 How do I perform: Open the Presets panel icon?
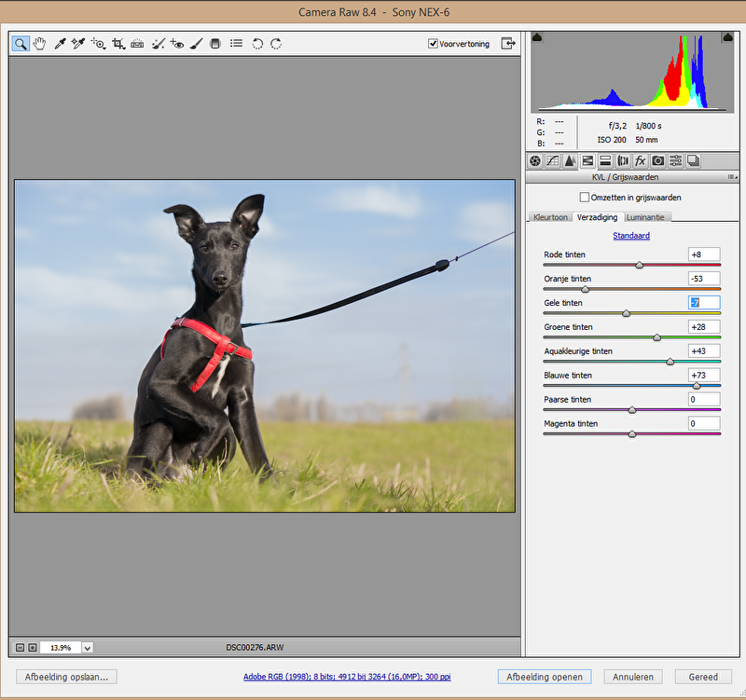tap(675, 161)
